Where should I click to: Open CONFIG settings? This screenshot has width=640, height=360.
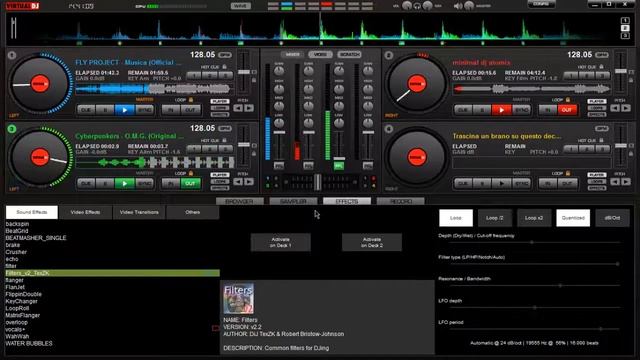click(541, 4)
